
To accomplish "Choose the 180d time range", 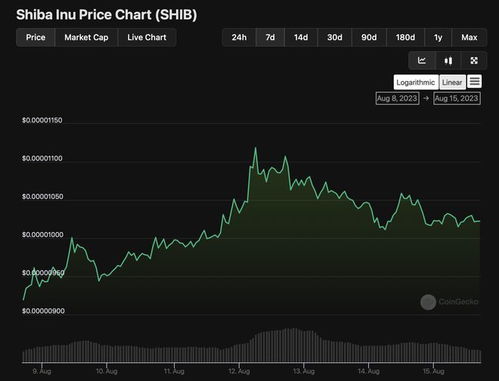I will 405,37.
